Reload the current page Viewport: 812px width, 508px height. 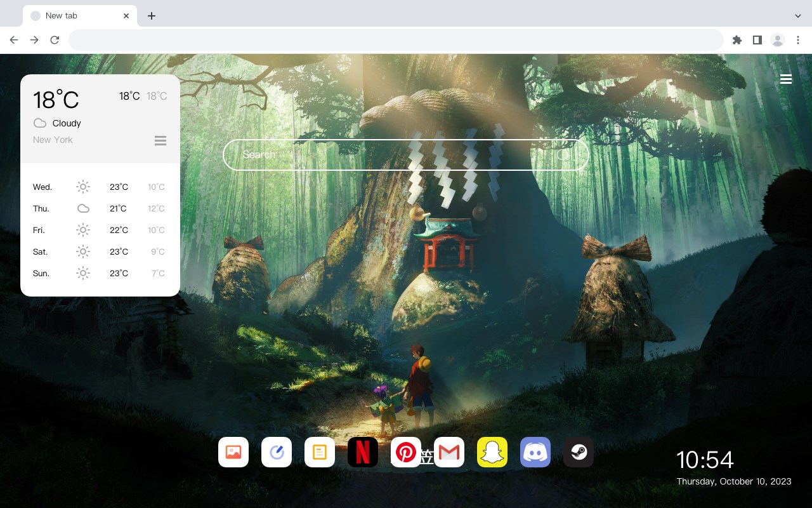[x=55, y=40]
